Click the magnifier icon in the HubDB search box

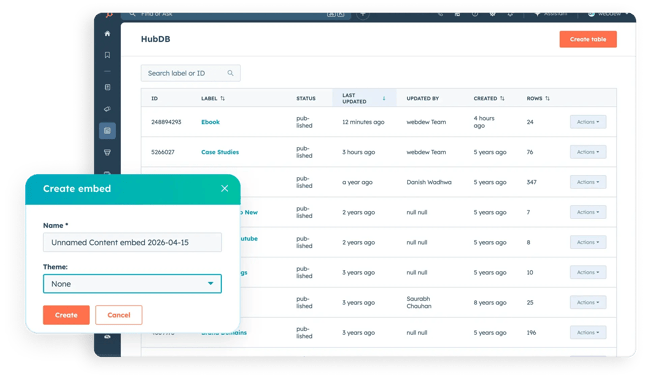(230, 73)
